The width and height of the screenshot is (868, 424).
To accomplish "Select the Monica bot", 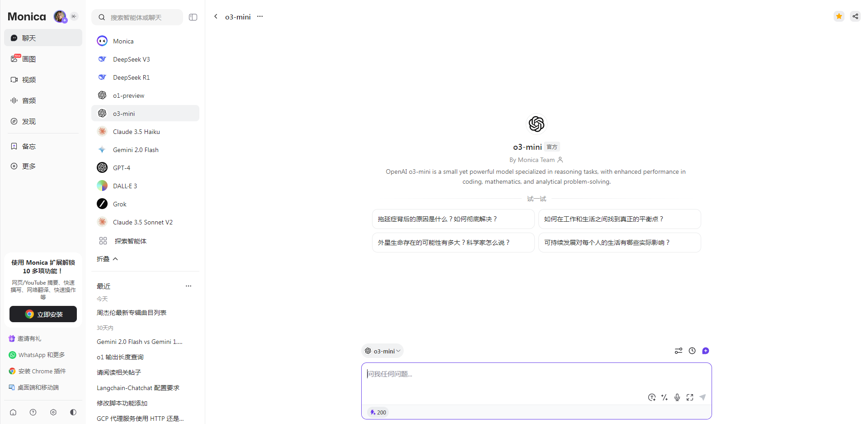I will click(145, 41).
